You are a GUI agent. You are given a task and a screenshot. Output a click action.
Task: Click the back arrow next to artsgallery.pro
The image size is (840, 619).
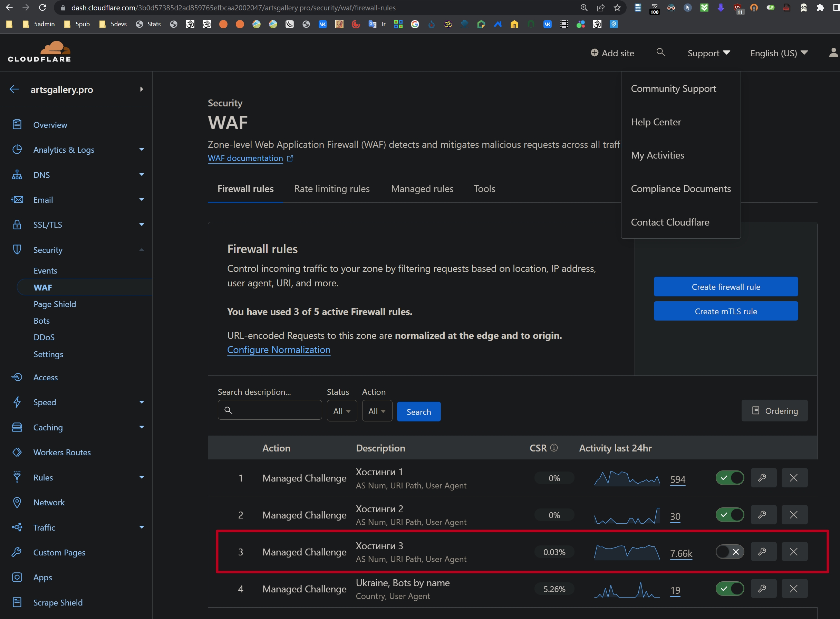[14, 89]
